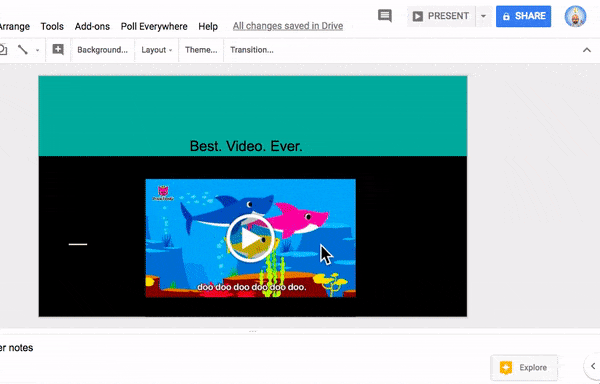The image size is (600, 384).
Task: Collapse the menus with the up chevron
Action: tap(587, 50)
